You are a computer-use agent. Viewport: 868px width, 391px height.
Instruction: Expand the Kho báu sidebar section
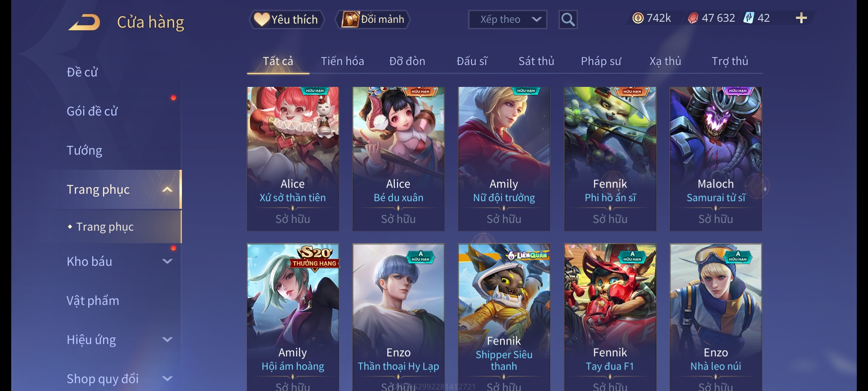point(167,261)
